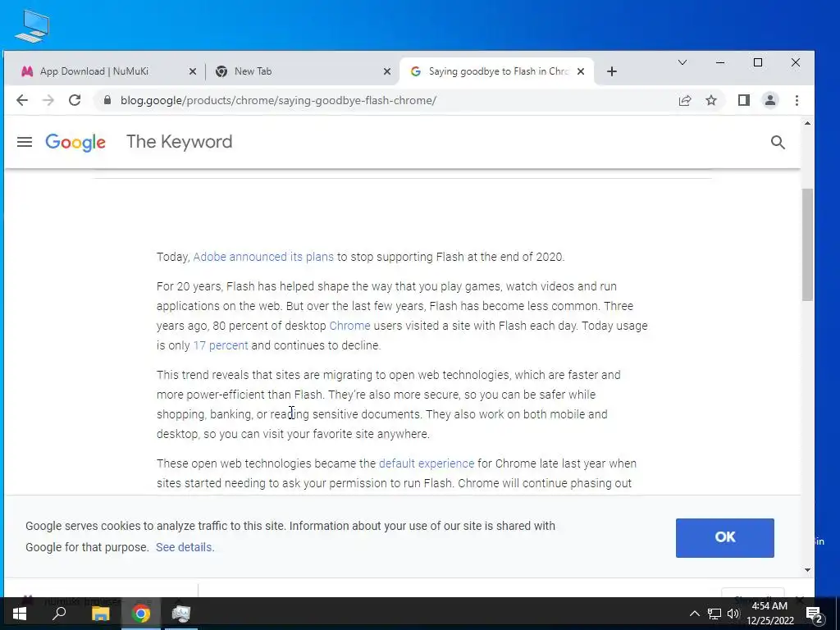840x630 pixels.
Task: Expand the tab search dropdown arrow
Action: point(682,62)
